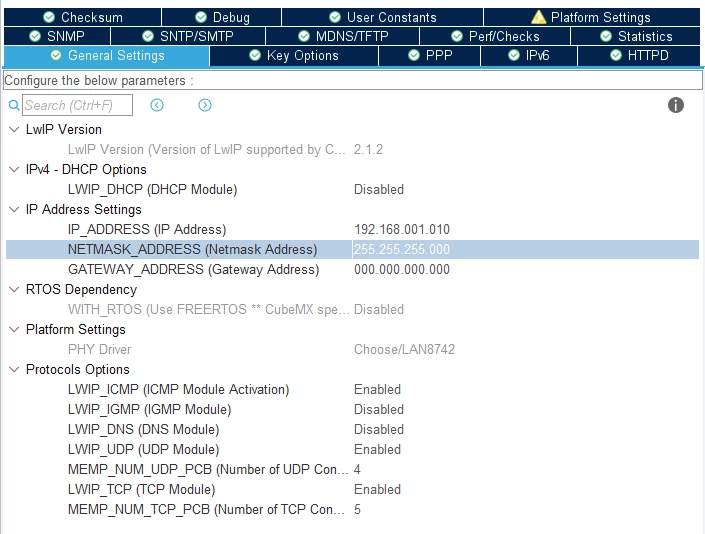Click the search magnifier icon
Image resolution: width=705 pixels, height=534 pixels.
pyautogui.click(x=14, y=105)
